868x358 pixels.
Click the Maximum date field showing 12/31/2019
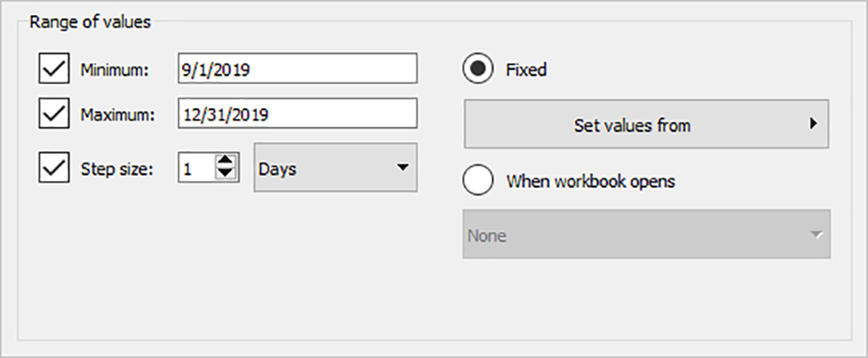(x=297, y=114)
